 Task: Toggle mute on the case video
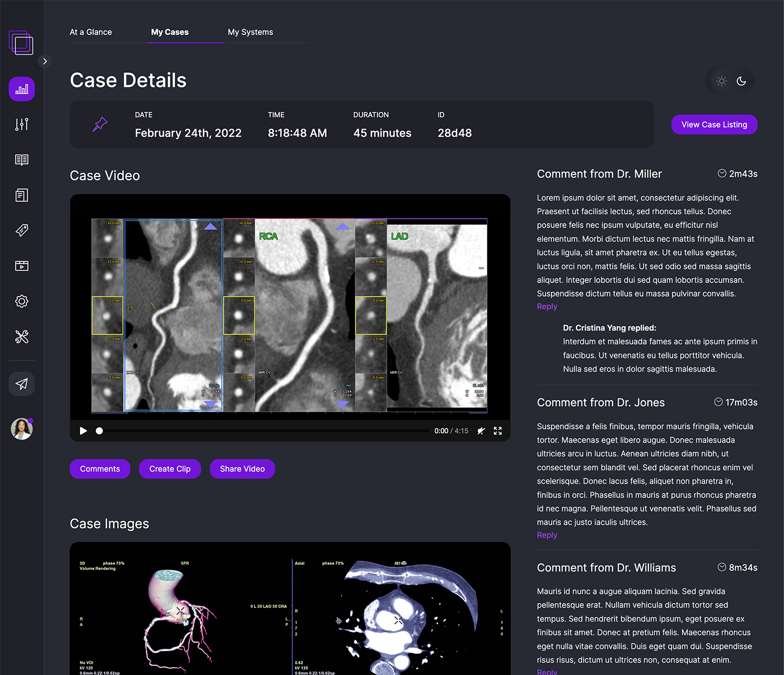[481, 431]
